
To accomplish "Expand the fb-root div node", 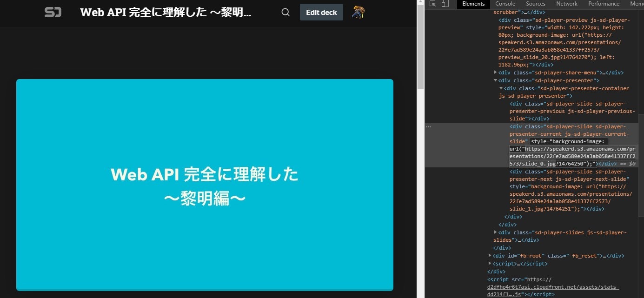I will (490, 255).
